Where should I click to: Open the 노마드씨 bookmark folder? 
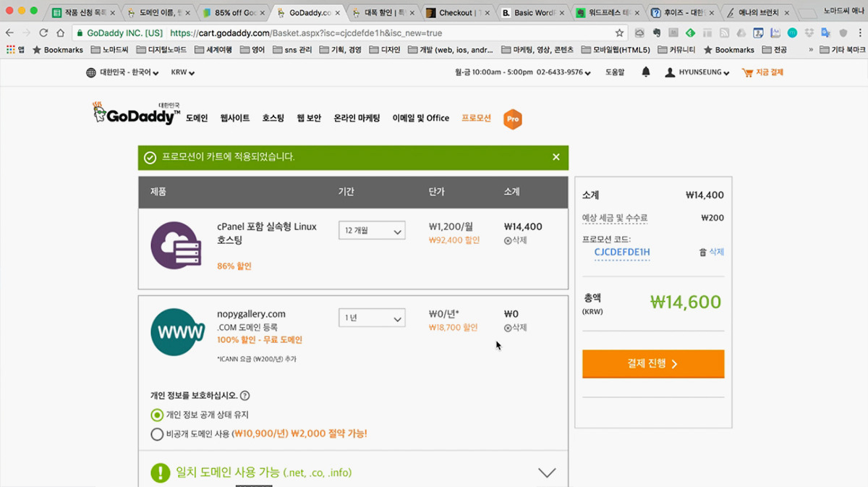coord(109,50)
